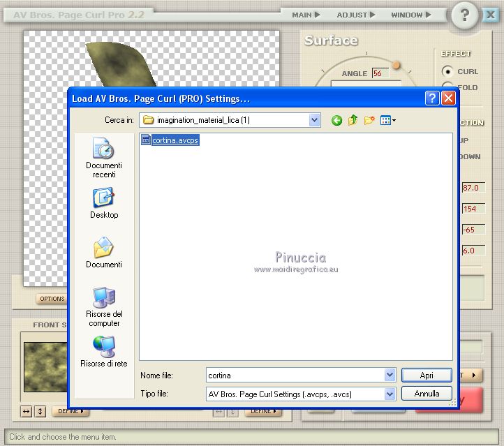Click the horizontal flip arrow icon
Viewport: 504px width, 446px height.
[26, 411]
